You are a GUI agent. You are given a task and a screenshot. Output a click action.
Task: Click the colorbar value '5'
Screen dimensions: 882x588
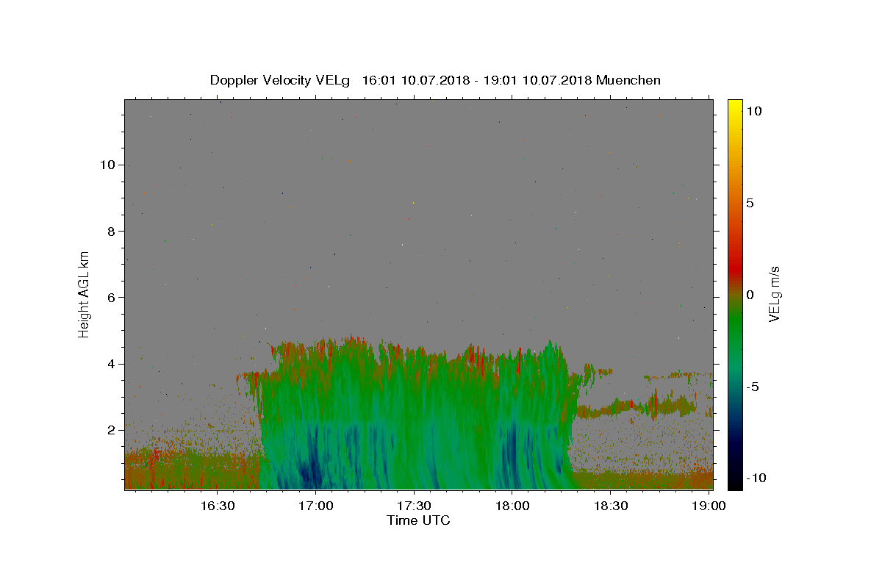point(750,203)
